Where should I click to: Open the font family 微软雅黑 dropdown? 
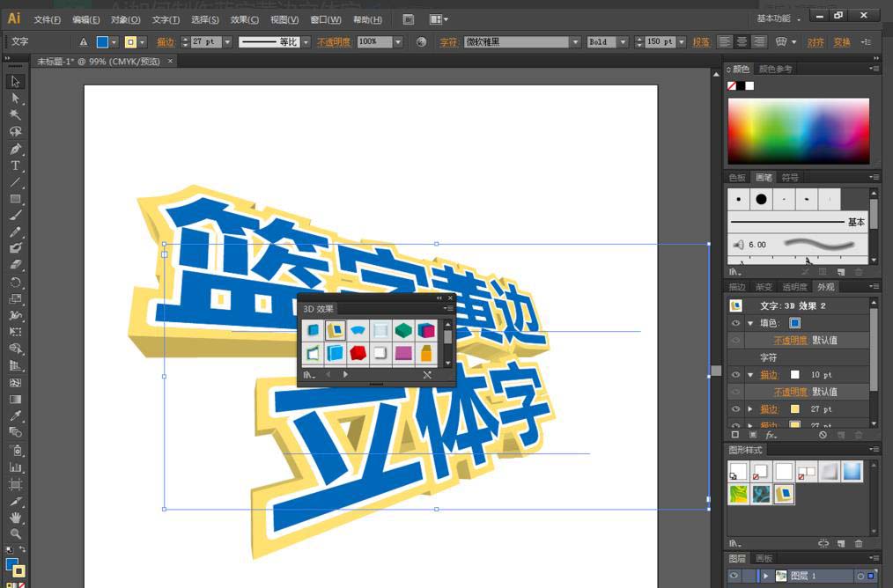[x=575, y=41]
